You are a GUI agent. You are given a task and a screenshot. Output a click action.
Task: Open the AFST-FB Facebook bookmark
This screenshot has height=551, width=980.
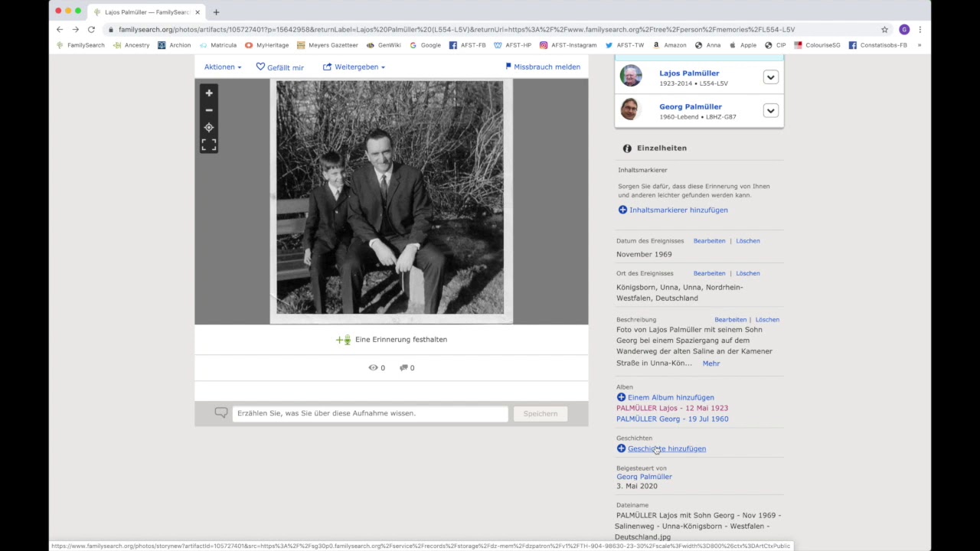(468, 45)
